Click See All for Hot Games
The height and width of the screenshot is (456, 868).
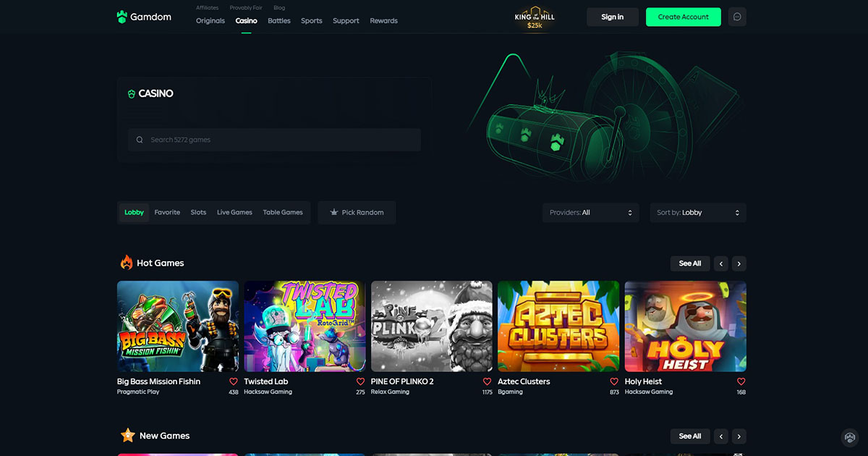690,263
